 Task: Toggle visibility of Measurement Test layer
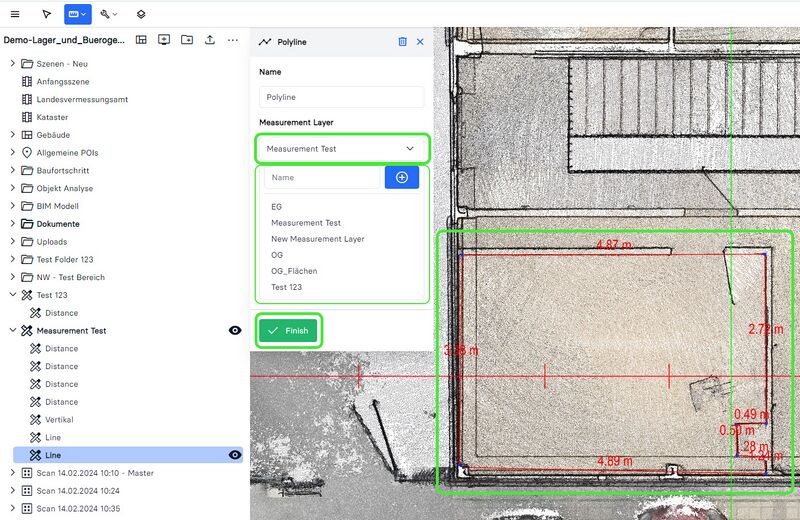[235, 331]
